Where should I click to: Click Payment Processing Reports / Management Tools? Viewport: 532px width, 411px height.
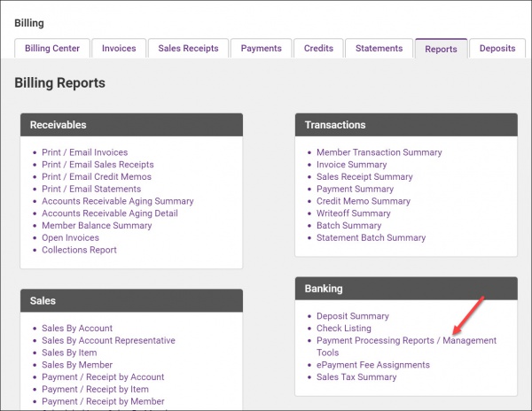click(406, 341)
